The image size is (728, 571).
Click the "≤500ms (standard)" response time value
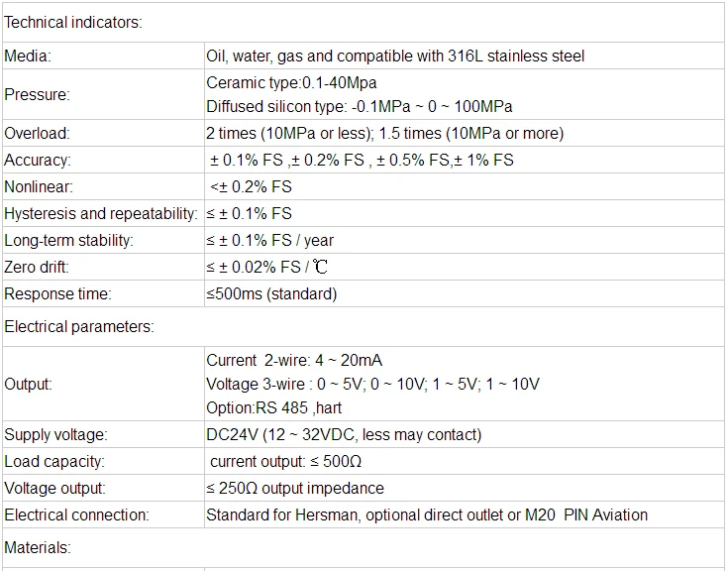point(271,294)
